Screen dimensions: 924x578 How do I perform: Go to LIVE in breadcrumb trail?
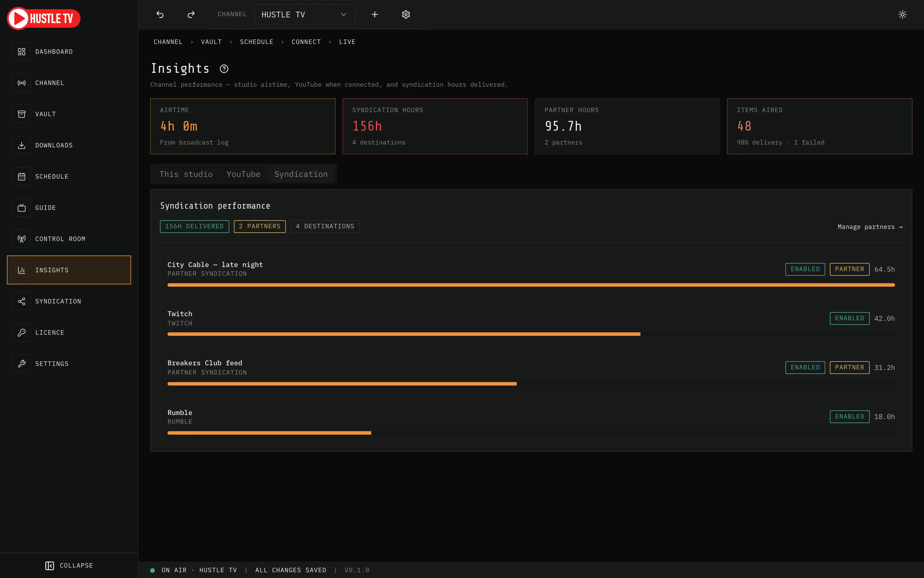(347, 42)
